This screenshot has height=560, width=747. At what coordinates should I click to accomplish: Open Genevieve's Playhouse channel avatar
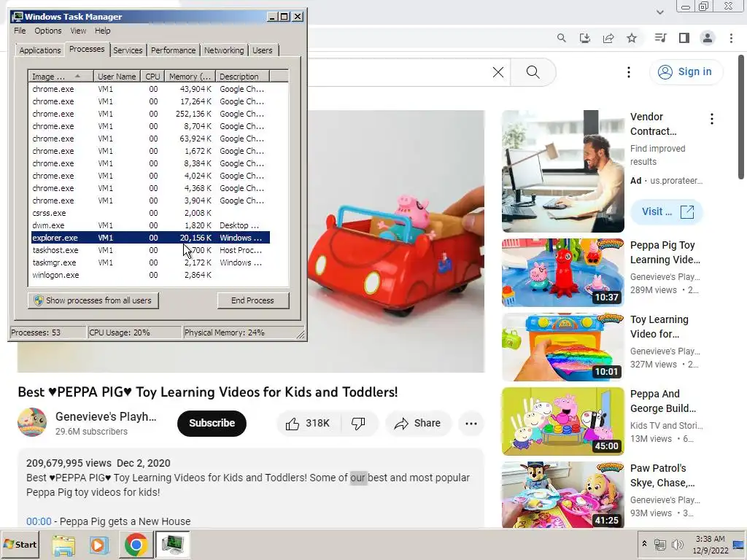click(x=32, y=422)
